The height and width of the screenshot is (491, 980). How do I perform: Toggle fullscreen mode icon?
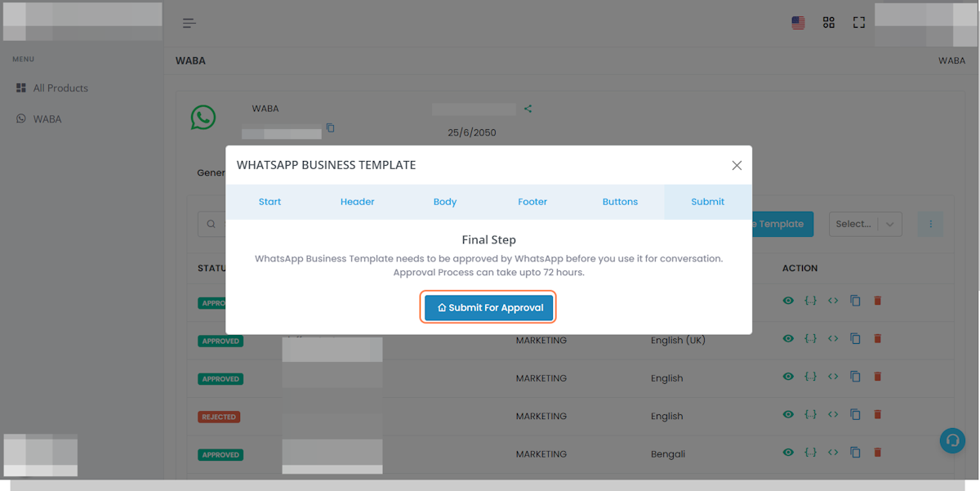(859, 23)
